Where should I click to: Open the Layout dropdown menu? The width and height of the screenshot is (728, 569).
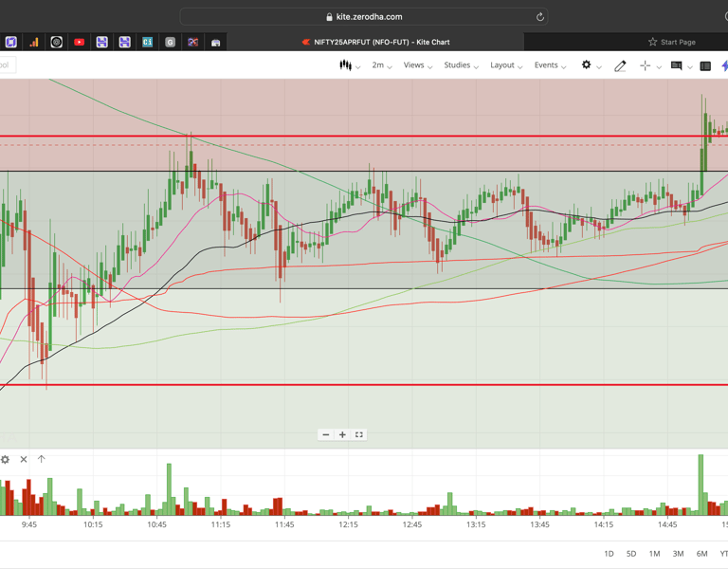tap(506, 65)
